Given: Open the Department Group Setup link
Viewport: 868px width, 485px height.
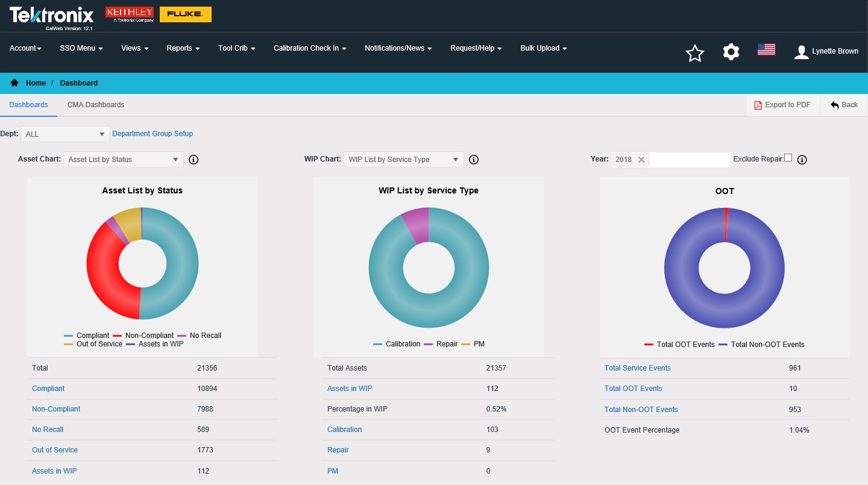Looking at the screenshot, I should pyautogui.click(x=153, y=134).
